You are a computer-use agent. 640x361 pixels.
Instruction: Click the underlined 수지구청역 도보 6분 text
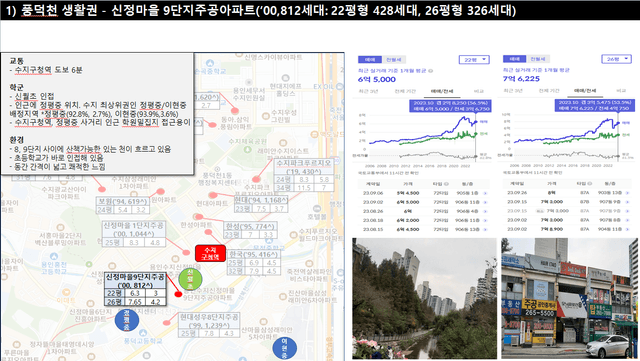click(48, 70)
